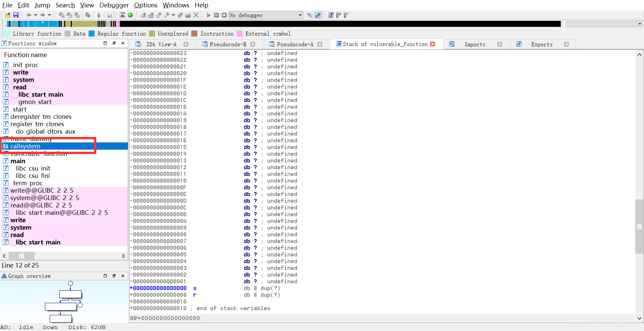644x331 pixels.
Task: Open the forward history dropdown arrow
Action: [x=50, y=15]
